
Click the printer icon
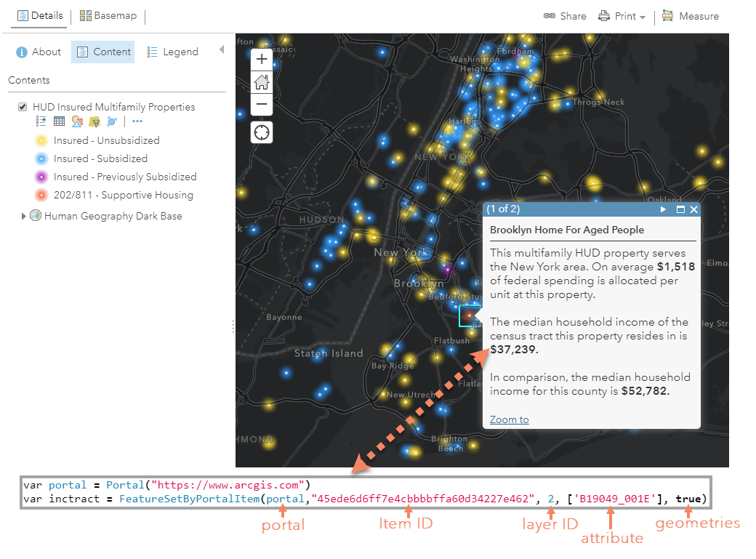(x=603, y=16)
